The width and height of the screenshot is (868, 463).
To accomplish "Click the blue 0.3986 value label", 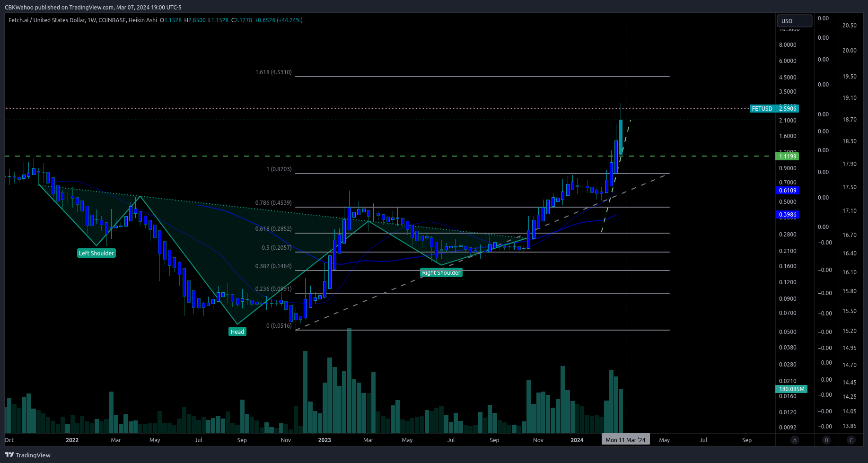I will [x=788, y=215].
